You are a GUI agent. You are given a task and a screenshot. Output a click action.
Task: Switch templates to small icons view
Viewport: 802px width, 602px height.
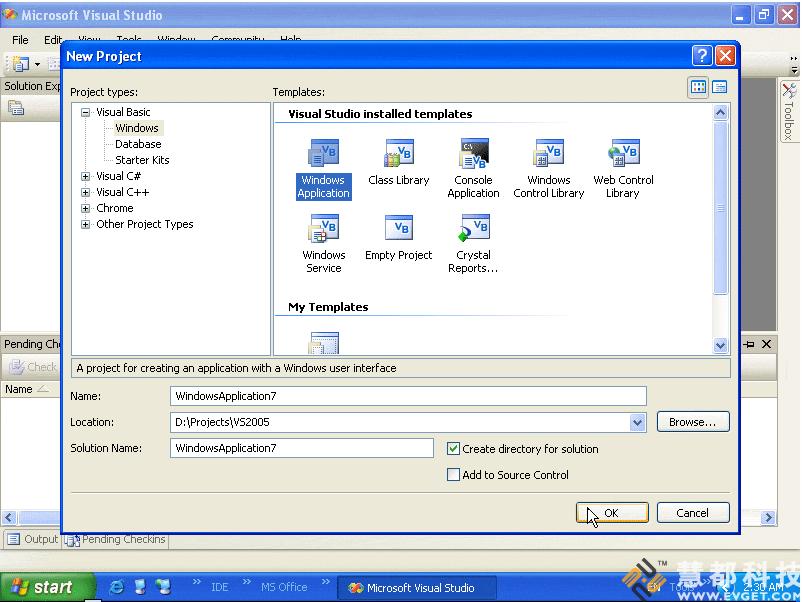tap(719, 87)
